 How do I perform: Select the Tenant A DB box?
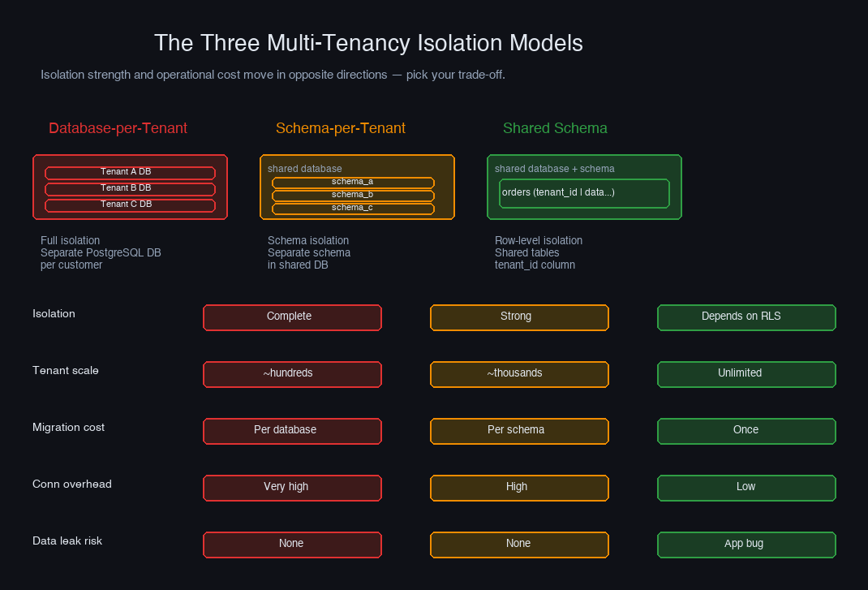(x=130, y=171)
